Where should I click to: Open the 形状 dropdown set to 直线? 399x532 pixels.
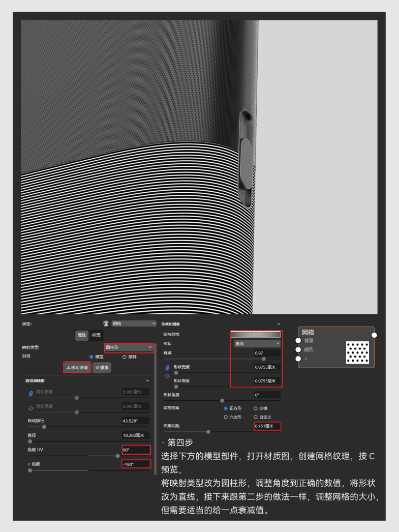[x=257, y=344]
